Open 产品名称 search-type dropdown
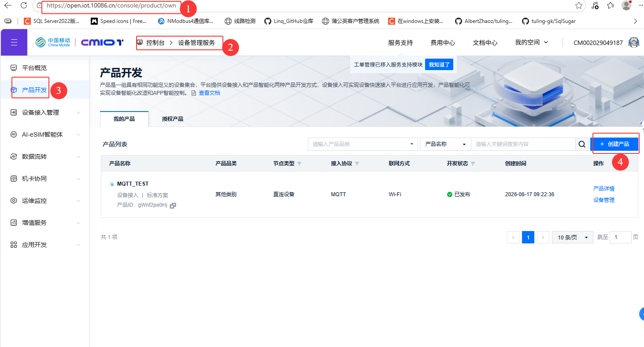Screen dimensions: 644x347 click(445, 144)
